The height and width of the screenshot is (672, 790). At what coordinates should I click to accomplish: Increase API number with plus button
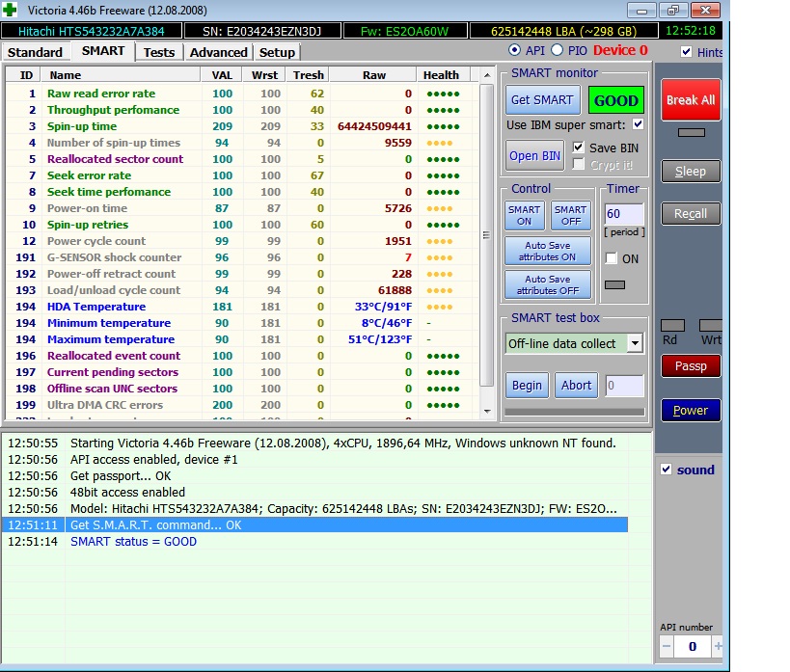coord(718,646)
